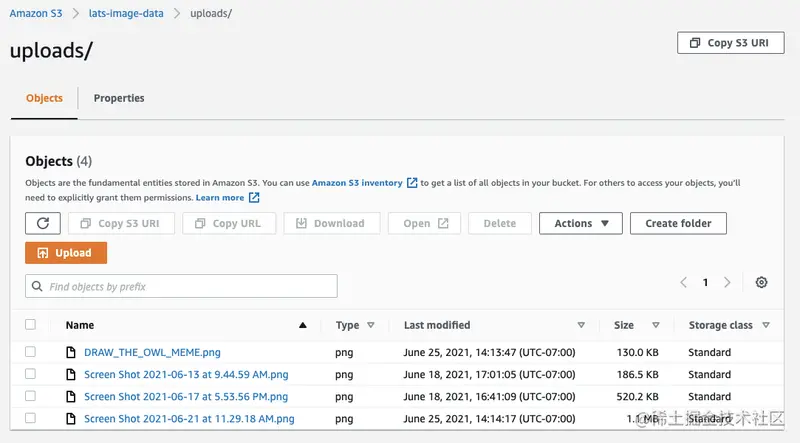Click Standard storage class for DRAW_THE_OWL_MEME.png
Viewport: 800px width, 443px height.
click(x=709, y=352)
